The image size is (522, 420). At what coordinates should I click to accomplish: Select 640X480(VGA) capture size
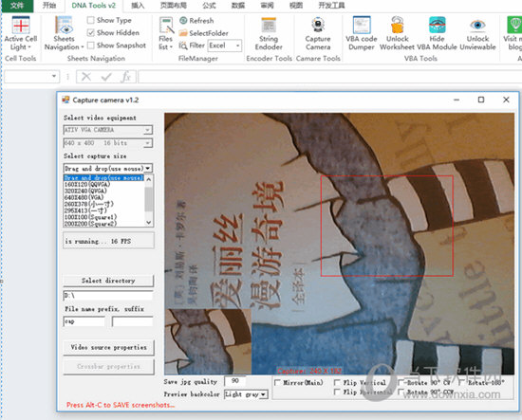point(103,197)
